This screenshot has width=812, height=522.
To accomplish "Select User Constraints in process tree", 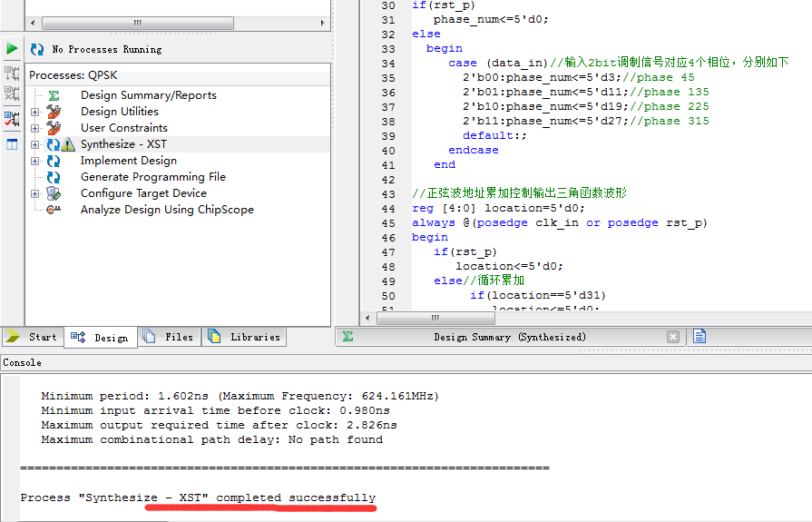I will click(x=124, y=127).
